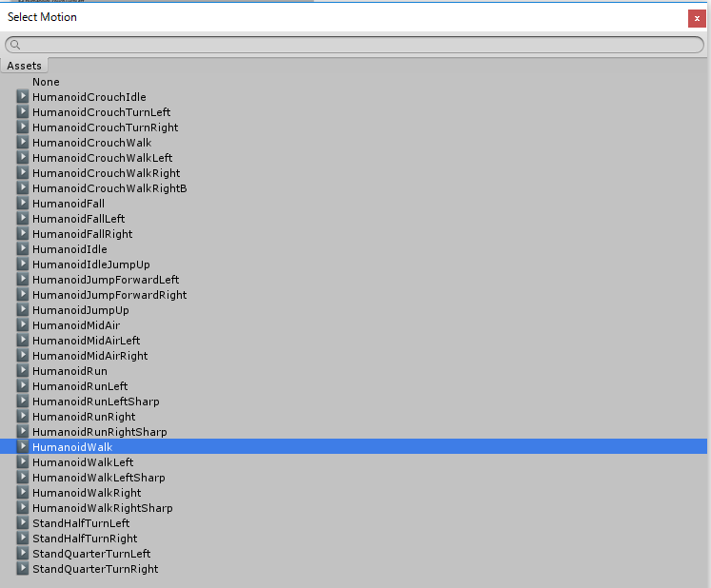Click the clip icon next to StandHalfTurnLeft
Screen dimensions: 711x588
[x=23, y=523]
